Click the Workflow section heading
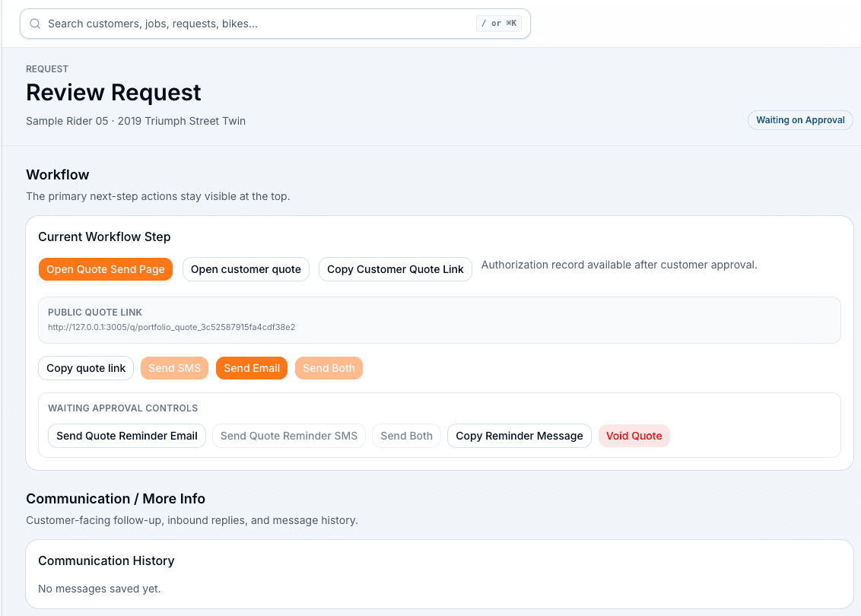 pyautogui.click(x=58, y=175)
